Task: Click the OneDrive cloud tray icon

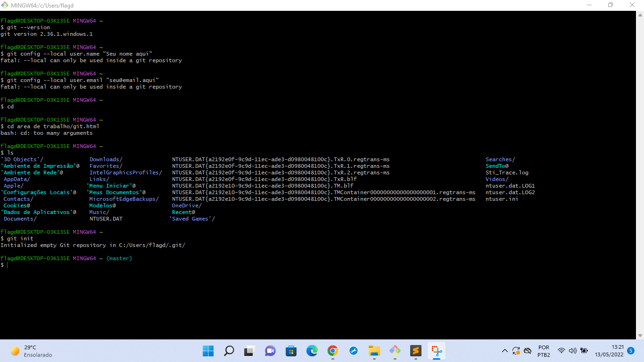Action: (x=528, y=351)
